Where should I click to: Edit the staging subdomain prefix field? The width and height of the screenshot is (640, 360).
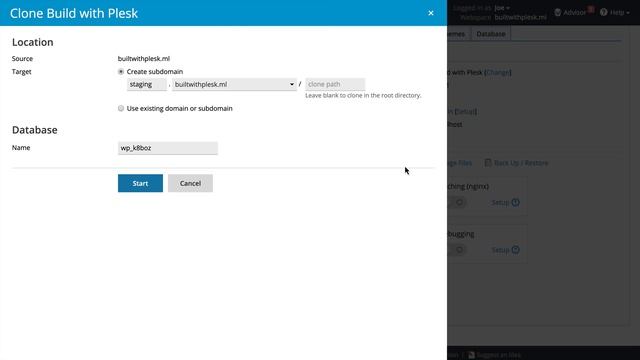coord(147,84)
